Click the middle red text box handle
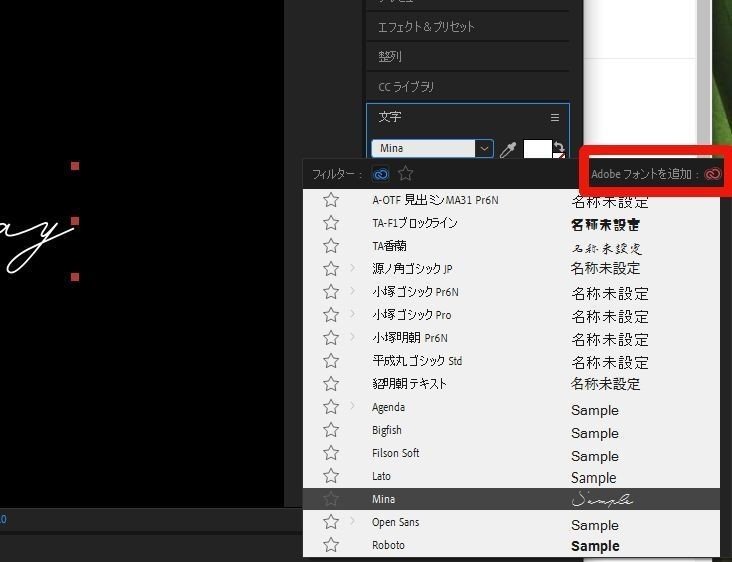This screenshot has width=732, height=562. (75, 221)
